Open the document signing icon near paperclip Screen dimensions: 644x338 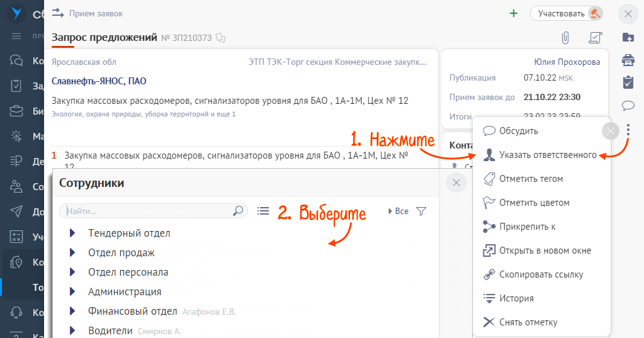(x=595, y=38)
